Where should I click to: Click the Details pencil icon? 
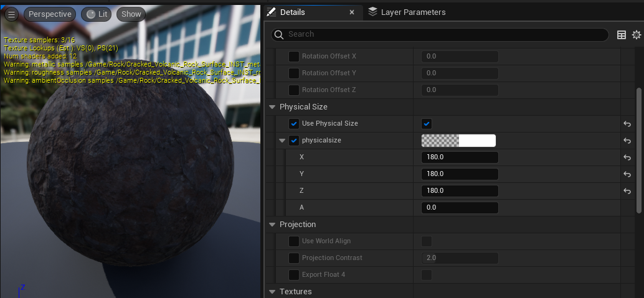[271, 12]
